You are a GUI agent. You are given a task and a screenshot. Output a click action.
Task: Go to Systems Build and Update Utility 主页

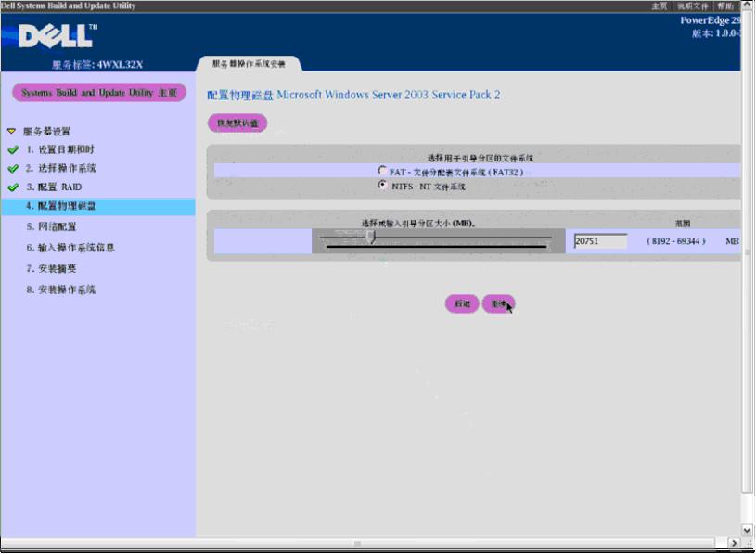[x=99, y=93]
